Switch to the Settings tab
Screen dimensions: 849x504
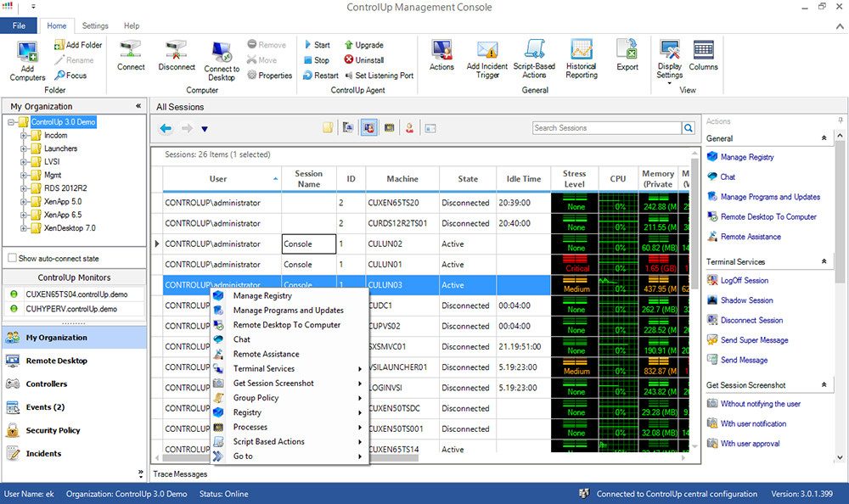tap(95, 25)
